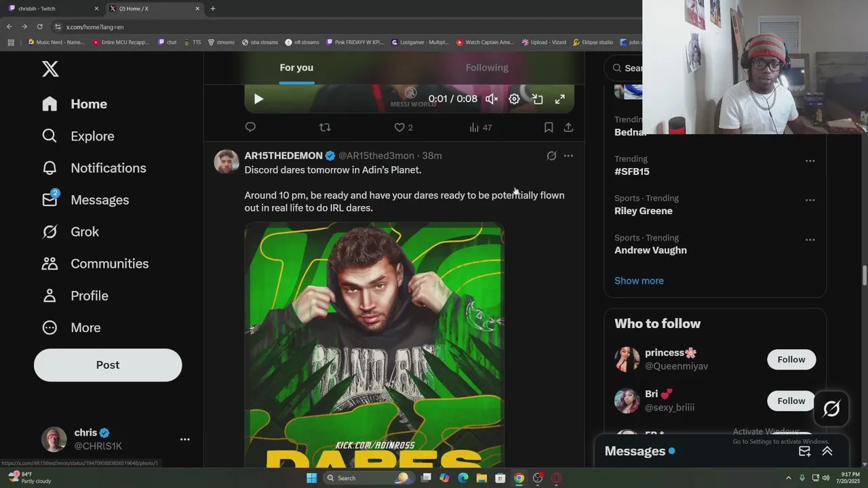Viewport: 868px width, 488px height.
Task: Open File Explorer from taskbar
Action: [x=481, y=478]
